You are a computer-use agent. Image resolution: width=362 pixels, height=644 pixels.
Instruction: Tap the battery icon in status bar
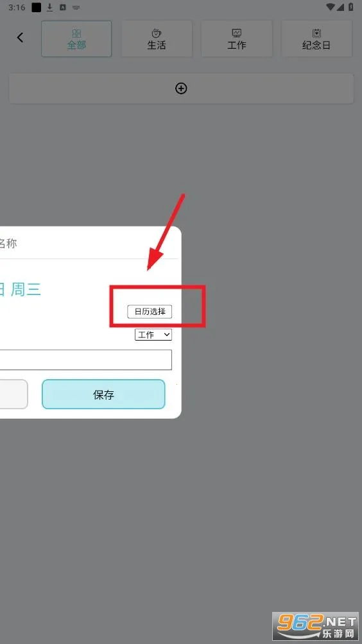click(350, 7)
